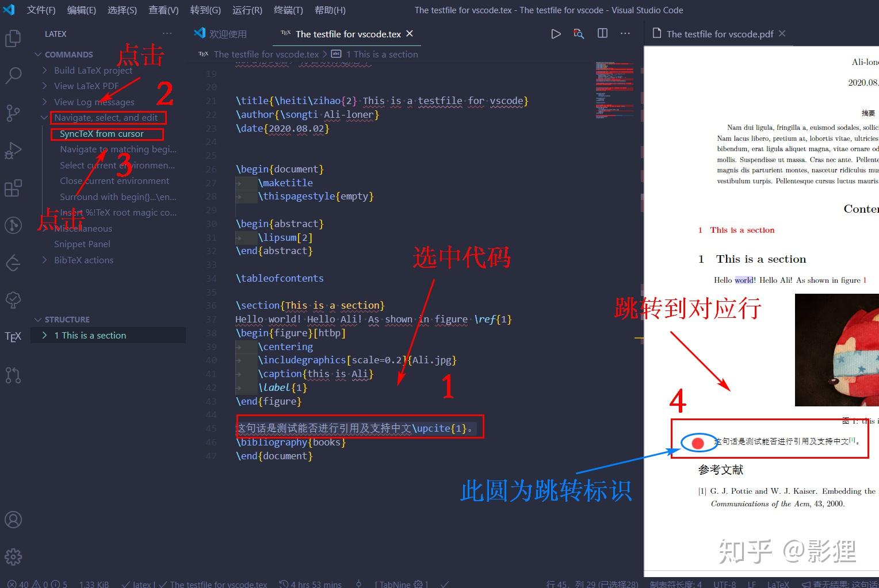Screen dimensions: 879x588
Task: Click the red jump indicator circle in PDF
Action: (698, 443)
